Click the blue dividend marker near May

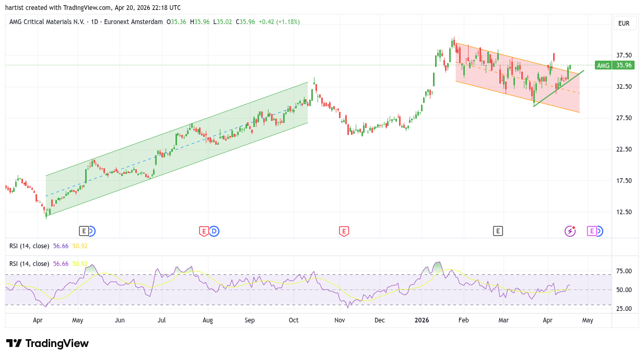pyautogui.click(x=92, y=230)
